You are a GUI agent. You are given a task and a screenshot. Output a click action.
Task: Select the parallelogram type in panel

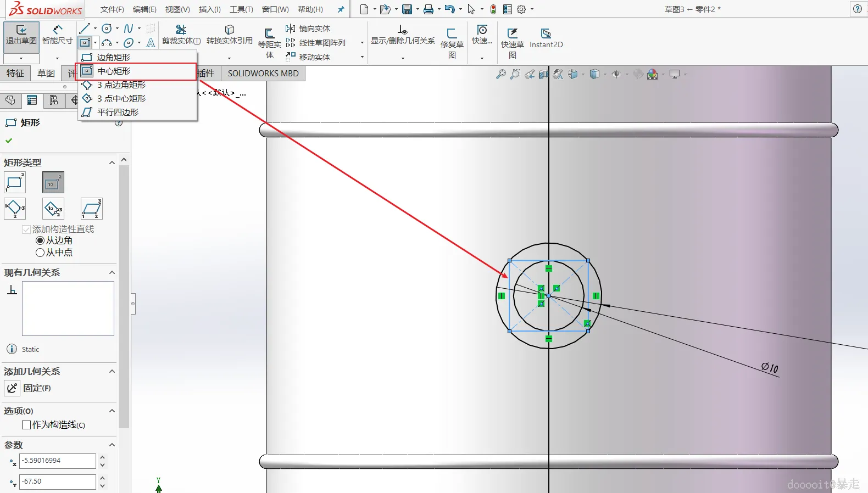(92, 209)
